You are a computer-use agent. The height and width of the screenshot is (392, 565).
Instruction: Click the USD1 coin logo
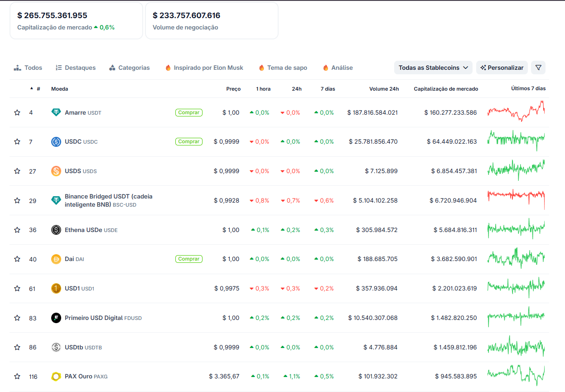56,288
